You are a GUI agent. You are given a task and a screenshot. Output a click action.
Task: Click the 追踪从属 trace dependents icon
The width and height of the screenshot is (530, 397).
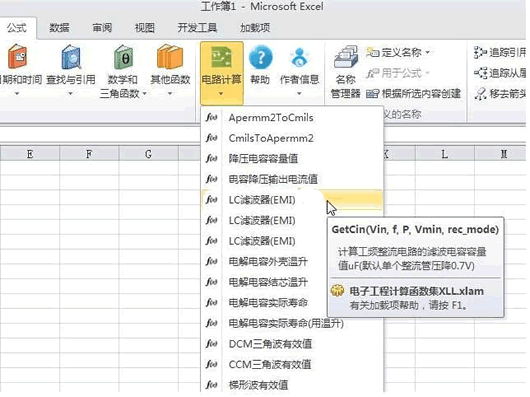point(480,73)
